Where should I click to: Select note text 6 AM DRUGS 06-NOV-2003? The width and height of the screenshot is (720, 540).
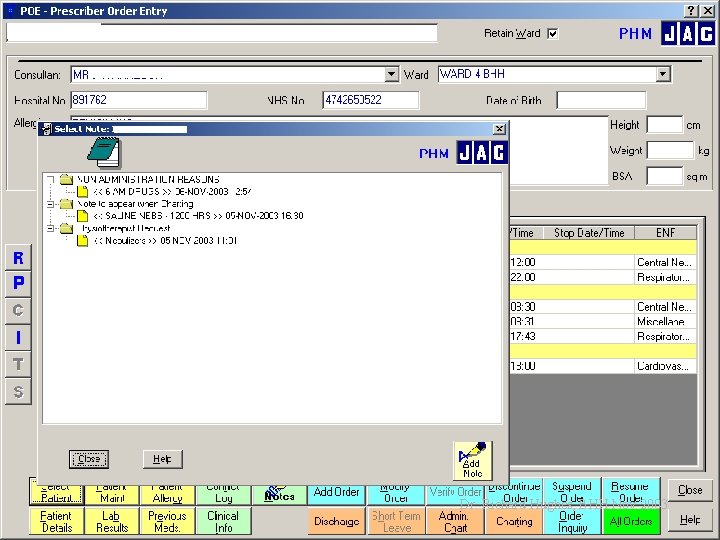(172, 191)
